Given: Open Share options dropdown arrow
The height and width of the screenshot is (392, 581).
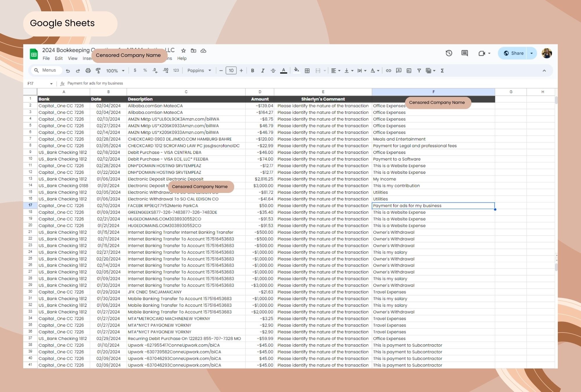Looking at the screenshot, I should 532,53.
